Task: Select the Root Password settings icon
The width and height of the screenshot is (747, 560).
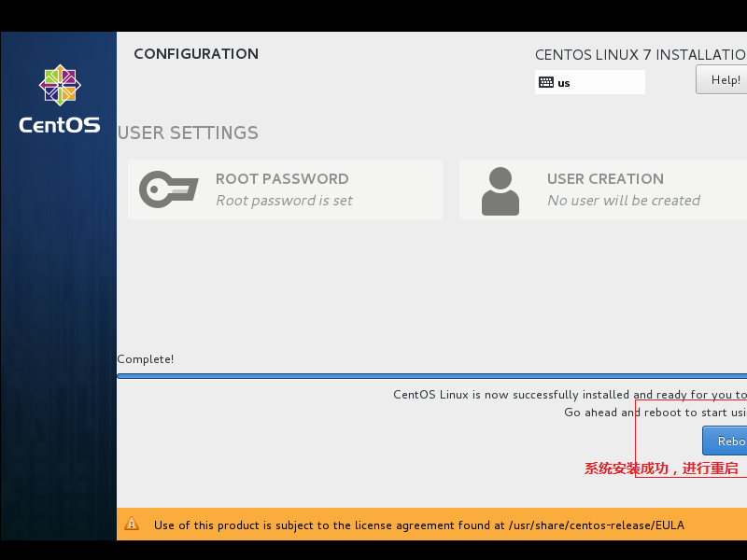Action: tap(167, 189)
